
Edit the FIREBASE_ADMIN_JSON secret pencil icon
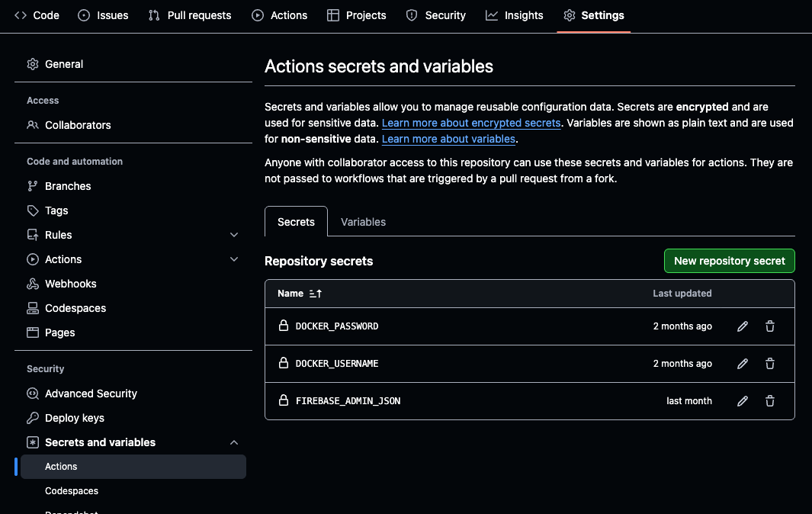[743, 401]
